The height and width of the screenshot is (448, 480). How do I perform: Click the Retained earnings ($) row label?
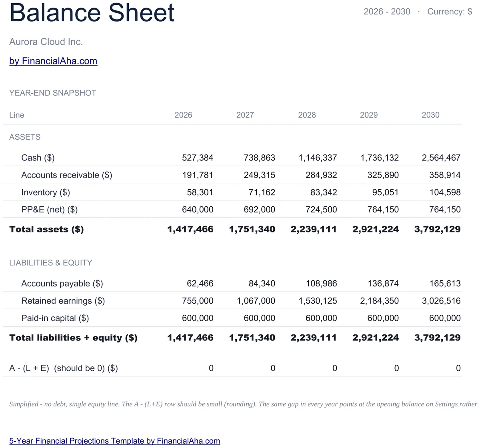click(63, 301)
